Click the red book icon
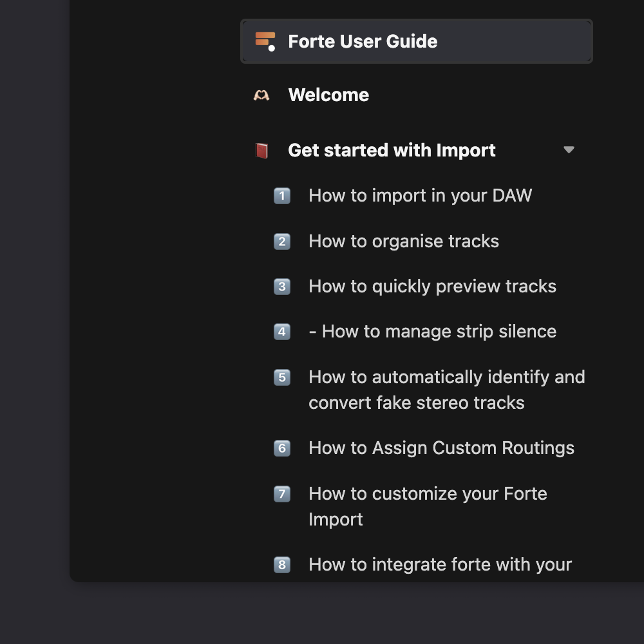This screenshot has height=644, width=644. pos(261,150)
